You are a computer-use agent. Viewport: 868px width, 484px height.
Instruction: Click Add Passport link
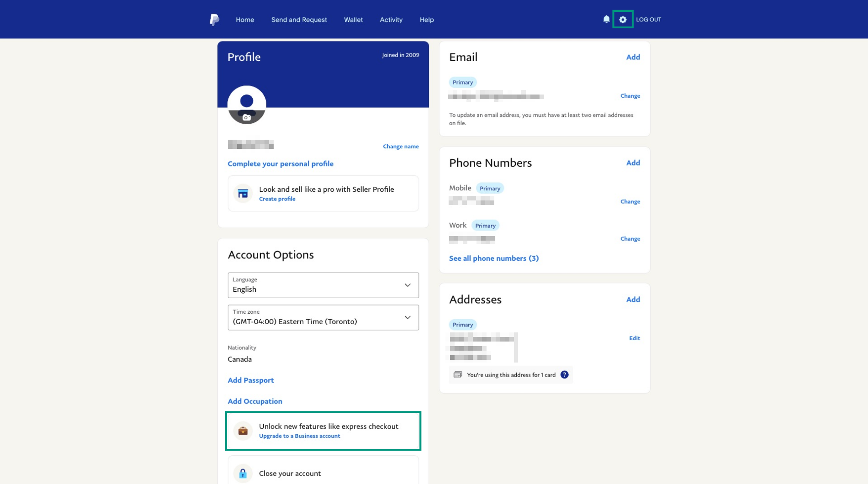point(251,380)
